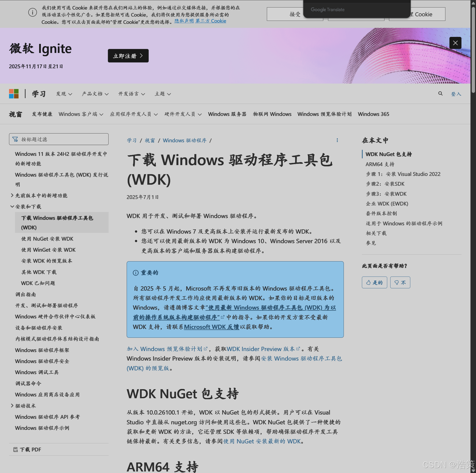This screenshot has width=476, height=473.
Task: Jump to 套件版本控制 section
Action: tap(381, 214)
